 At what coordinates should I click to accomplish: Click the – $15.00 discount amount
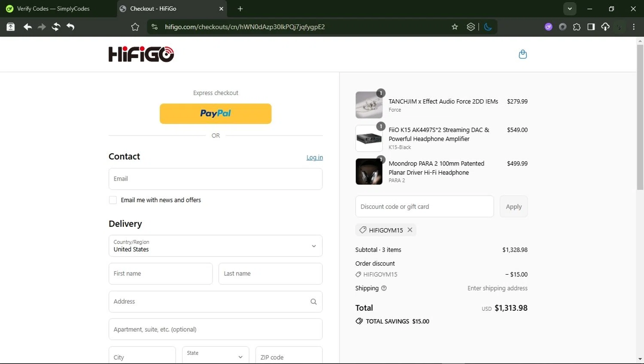516,275
